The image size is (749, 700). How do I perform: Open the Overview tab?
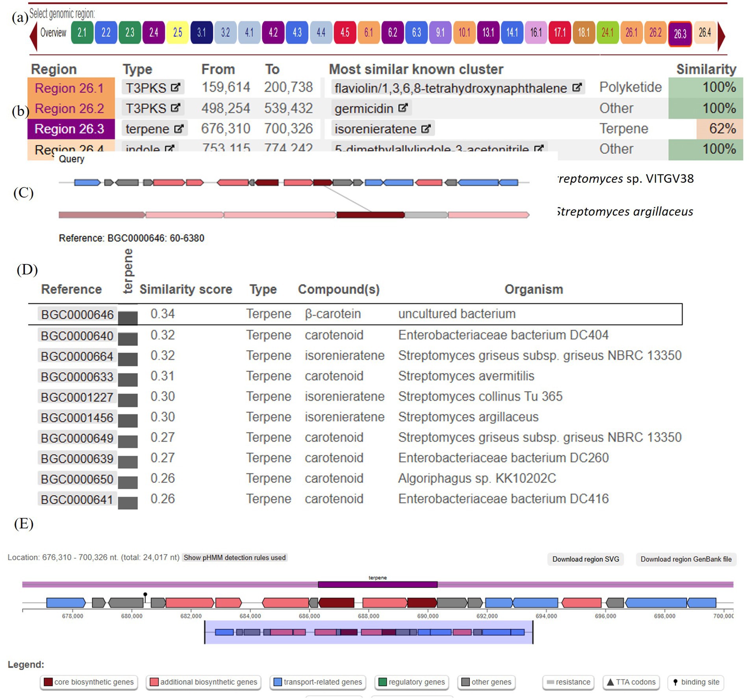click(x=53, y=33)
